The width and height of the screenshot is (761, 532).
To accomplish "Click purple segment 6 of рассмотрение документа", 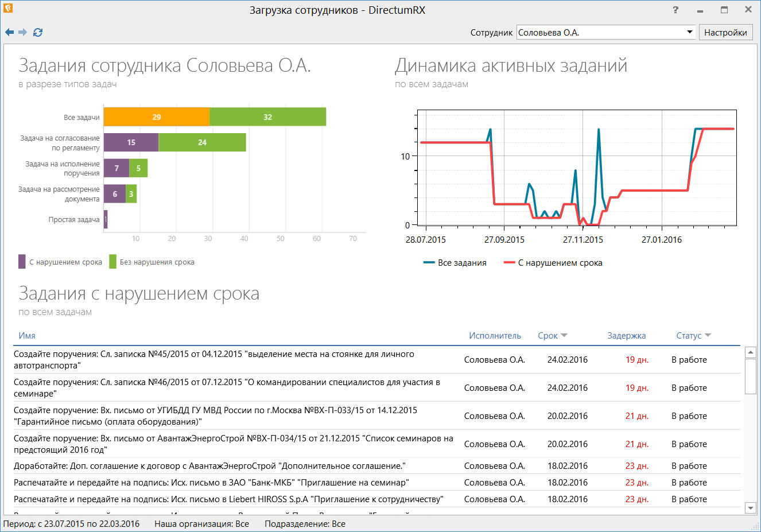I will tap(115, 194).
